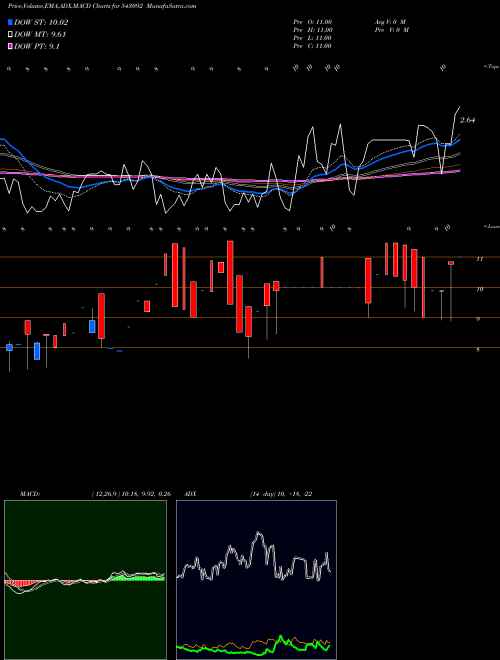Click the 2.64 value beside the white line
Viewport: 500px width, 660px height.
tap(467, 120)
